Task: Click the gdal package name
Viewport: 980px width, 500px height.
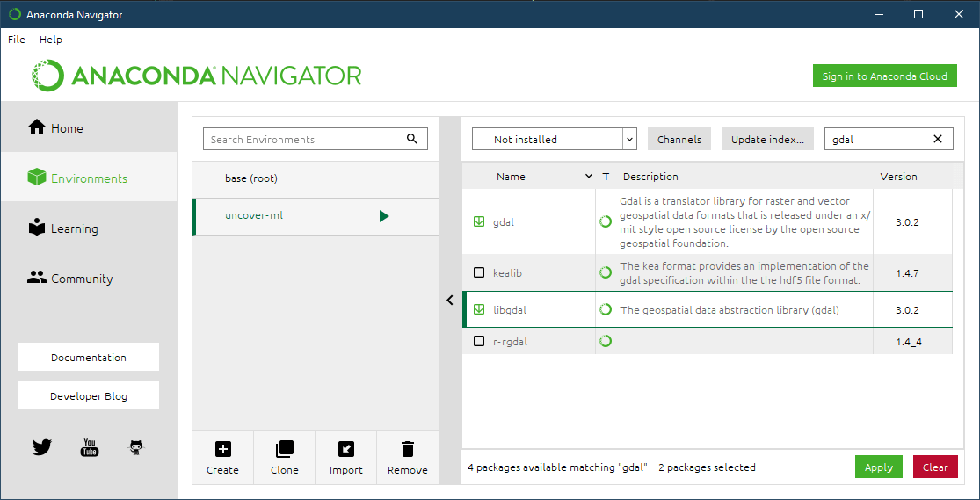Action: click(504, 221)
